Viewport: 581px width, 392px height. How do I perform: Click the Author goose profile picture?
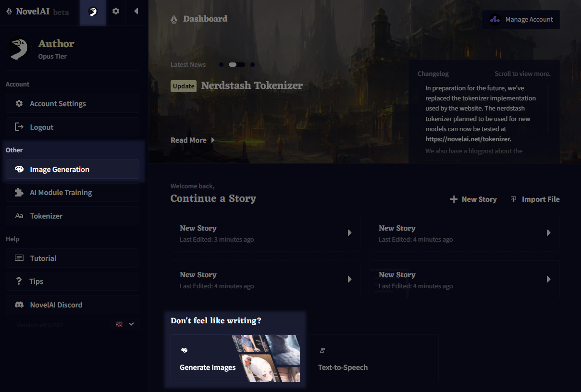18,49
